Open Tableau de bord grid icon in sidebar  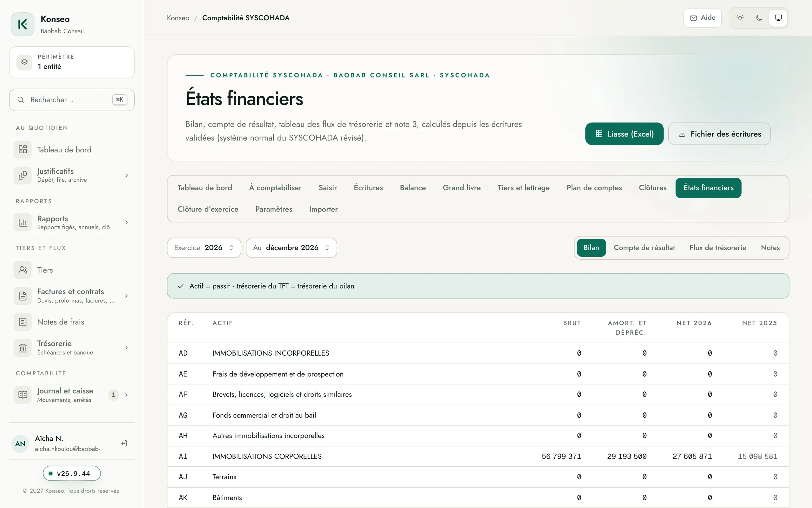(23, 150)
